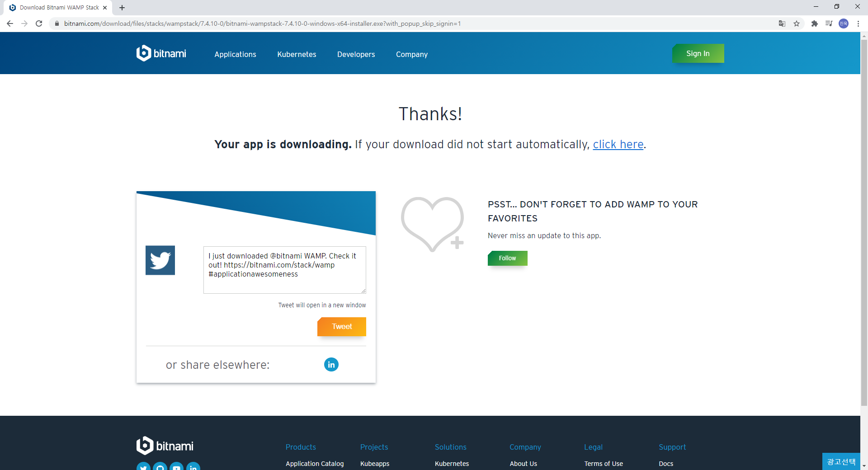Click the browser forward arrow
Image resolution: width=868 pixels, height=470 pixels.
pyautogui.click(x=24, y=23)
